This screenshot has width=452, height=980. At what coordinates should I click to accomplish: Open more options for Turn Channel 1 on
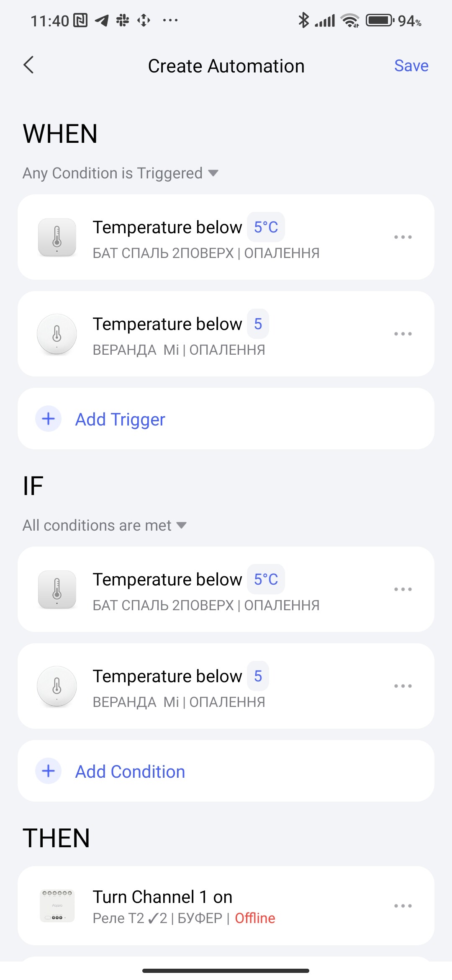(x=403, y=906)
